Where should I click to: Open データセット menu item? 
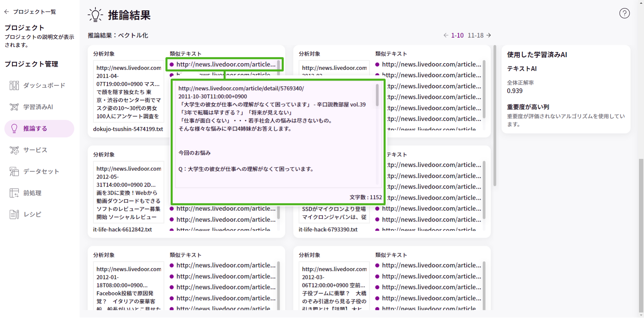pyautogui.click(x=39, y=172)
